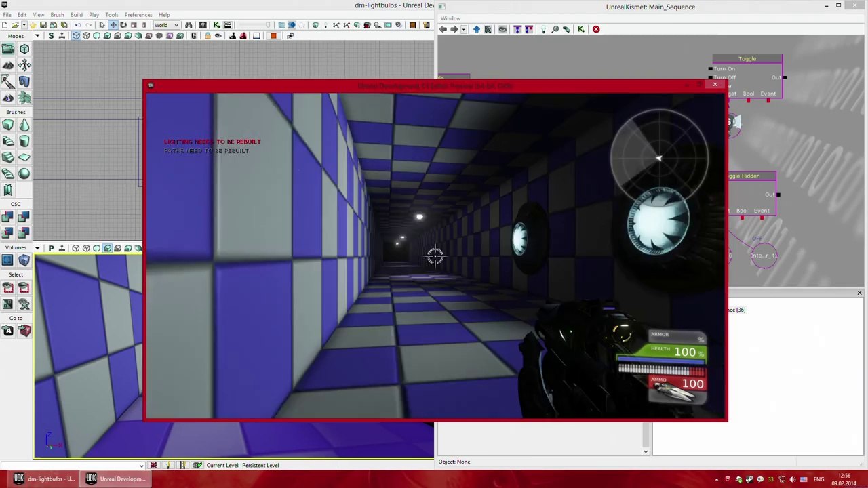Open Kismet Window menu
This screenshot has width=868, height=488.
coord(450,18)
